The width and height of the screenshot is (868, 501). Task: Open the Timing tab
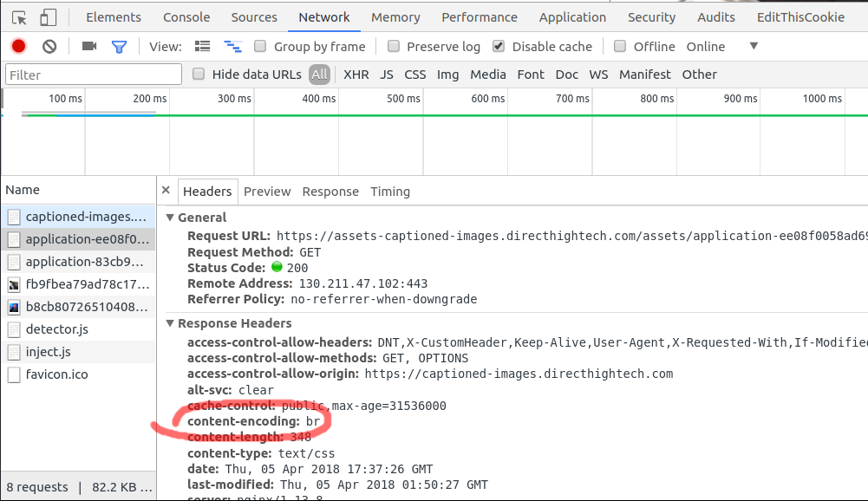[390, 192]
